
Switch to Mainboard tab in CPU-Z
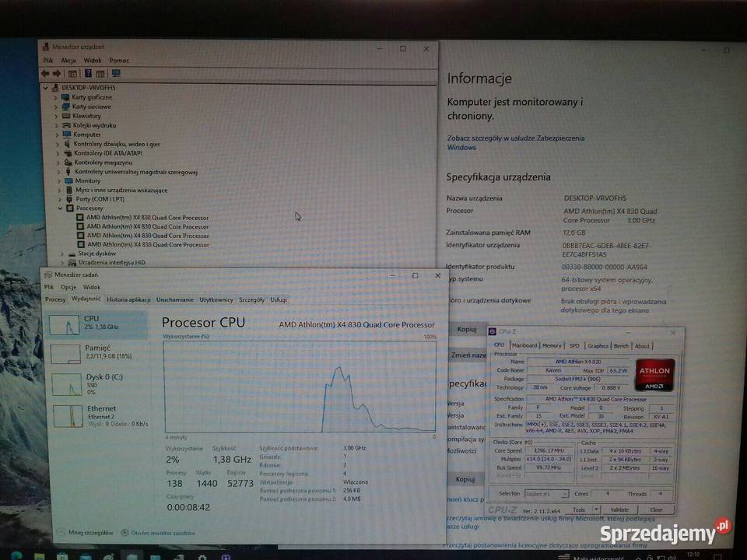pos(524,345)
